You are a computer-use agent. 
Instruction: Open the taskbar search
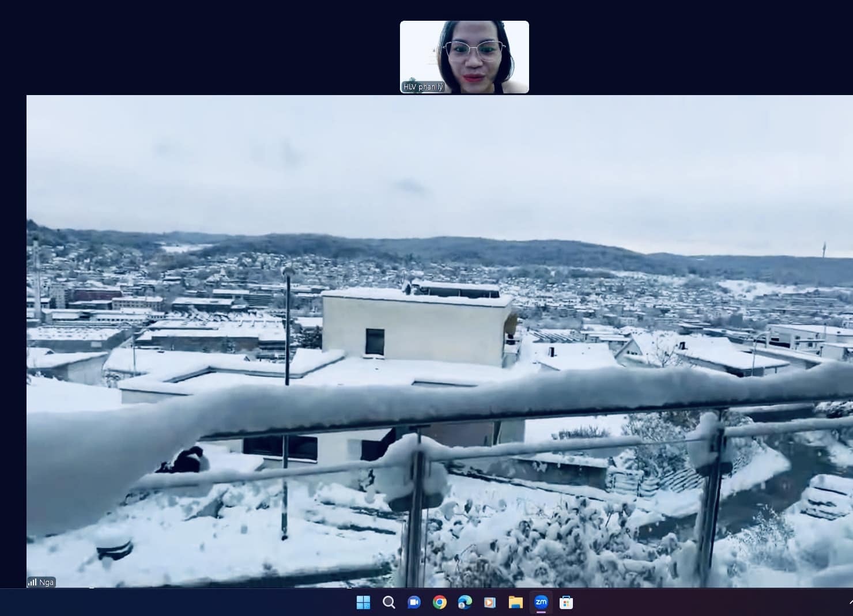(x=389, y=602)
